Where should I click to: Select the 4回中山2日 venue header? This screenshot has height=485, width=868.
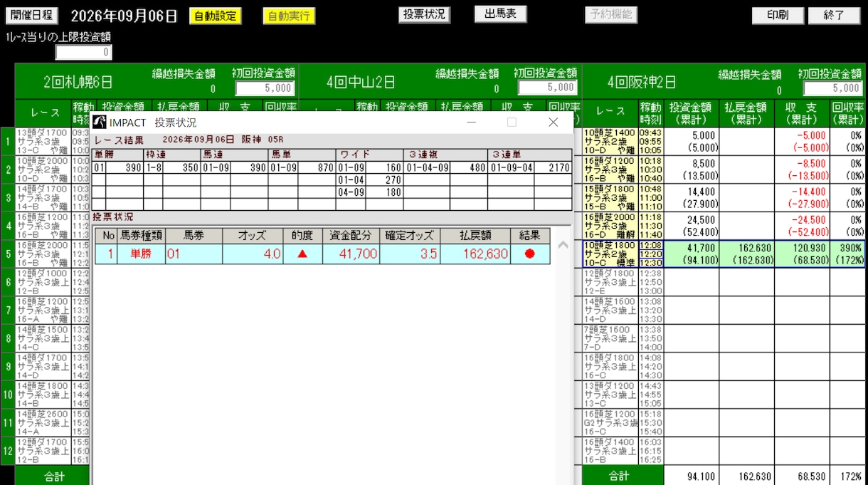(361, 82)
